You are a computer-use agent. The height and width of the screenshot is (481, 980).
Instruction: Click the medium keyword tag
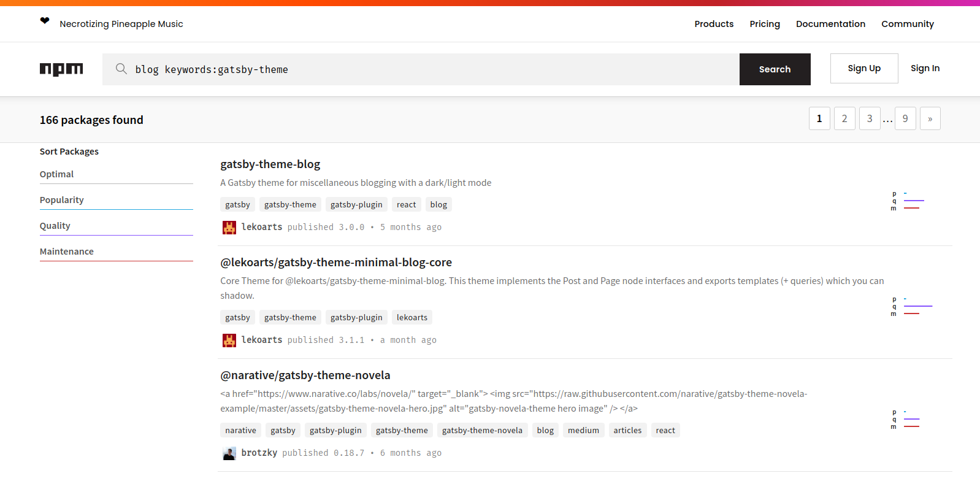[583, 431]
